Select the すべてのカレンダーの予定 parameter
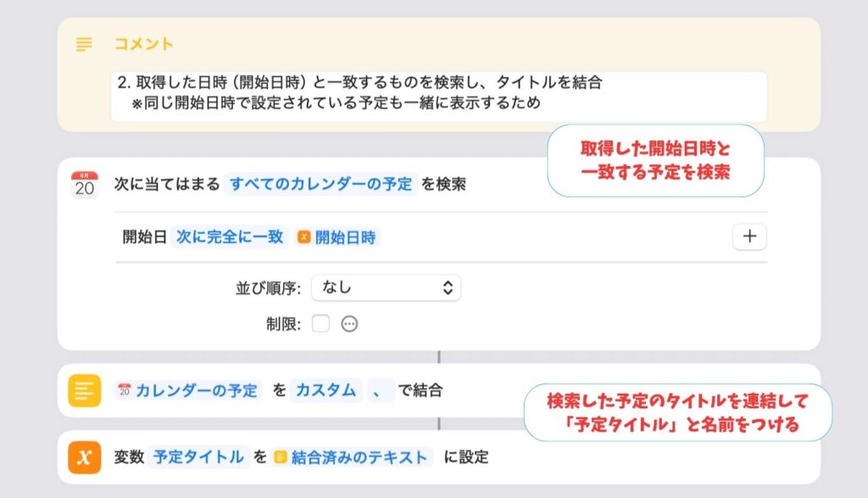This screenshot has height=498, width=868. click(x=320, y=184)
